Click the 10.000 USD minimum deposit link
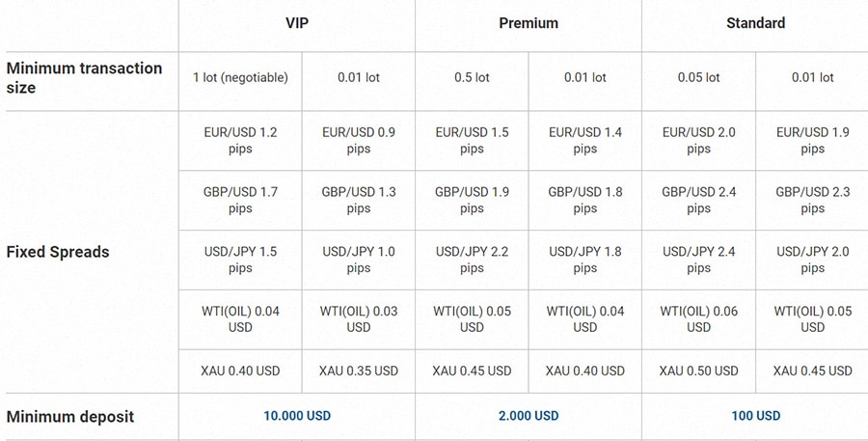This screenshot has height=441, width=868. pos(297,416)
